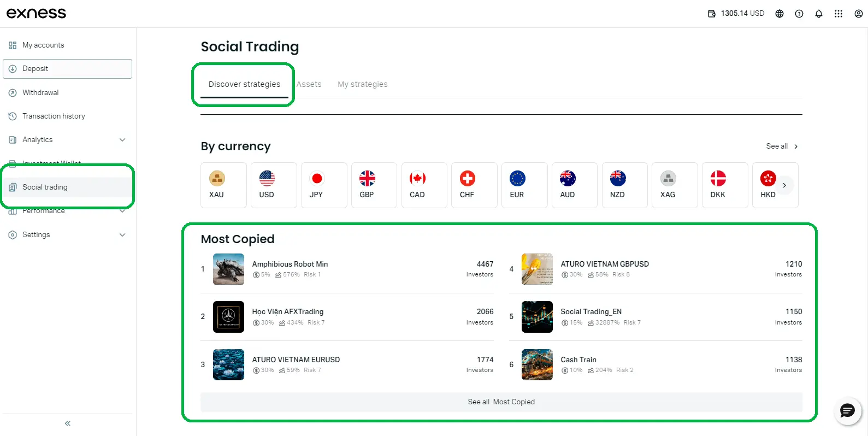
Task: Open Social Trading_EN strategy thumbnail
Action: click(x=537, y=317)
